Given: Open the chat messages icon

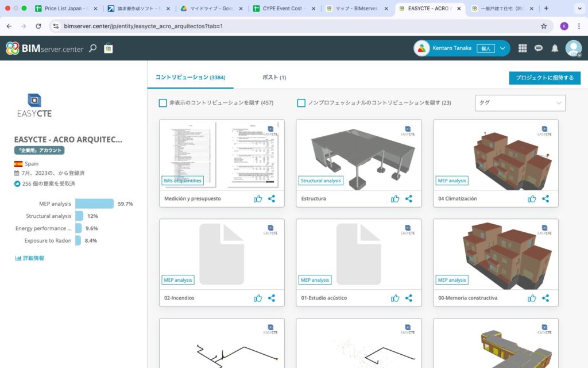Looking at the screenshot, I should (x=539, y=48).
